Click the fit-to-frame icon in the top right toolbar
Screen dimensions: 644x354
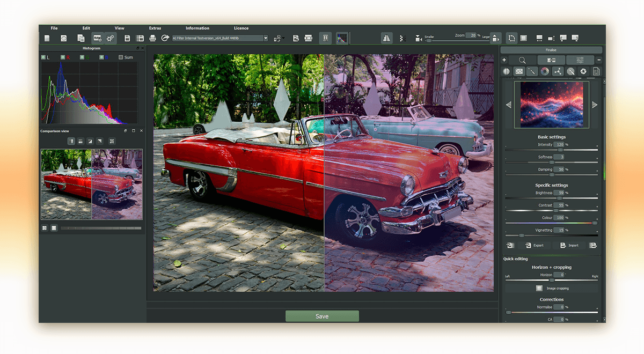[x=524, y=38]
